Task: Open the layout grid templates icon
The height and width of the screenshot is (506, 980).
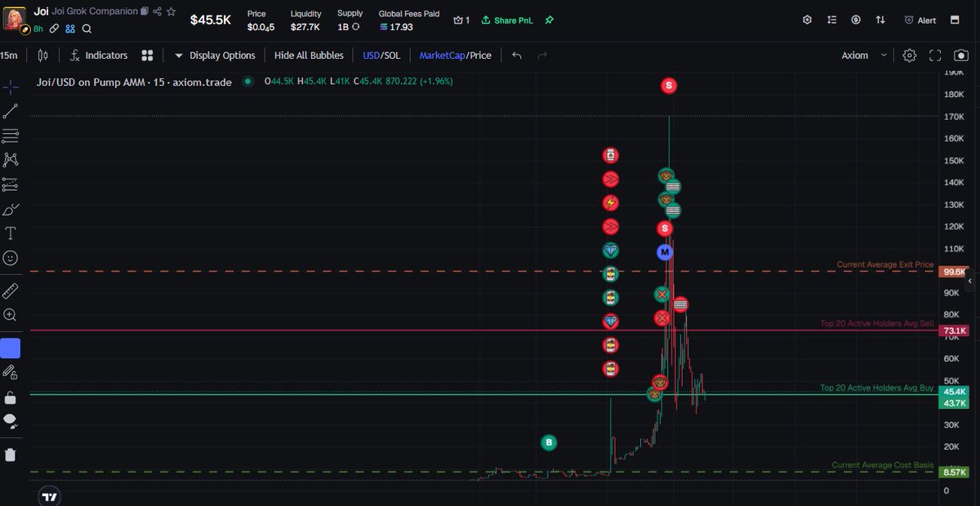Action: click(x=147, y=55)
